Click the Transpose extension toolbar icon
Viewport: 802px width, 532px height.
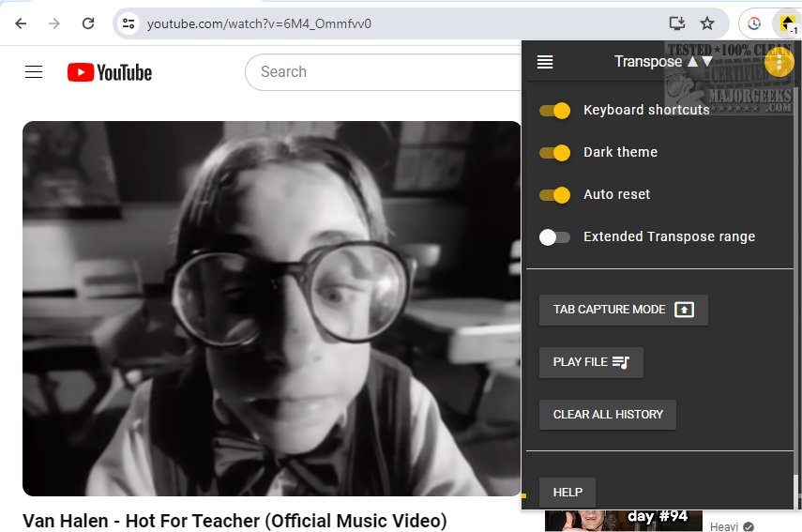787,23
